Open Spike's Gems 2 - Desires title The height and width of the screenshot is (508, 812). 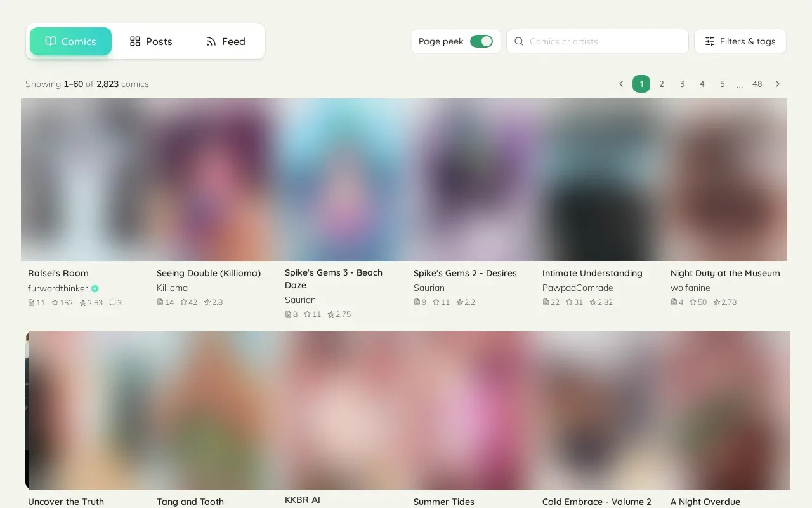[x=465, y=273]
